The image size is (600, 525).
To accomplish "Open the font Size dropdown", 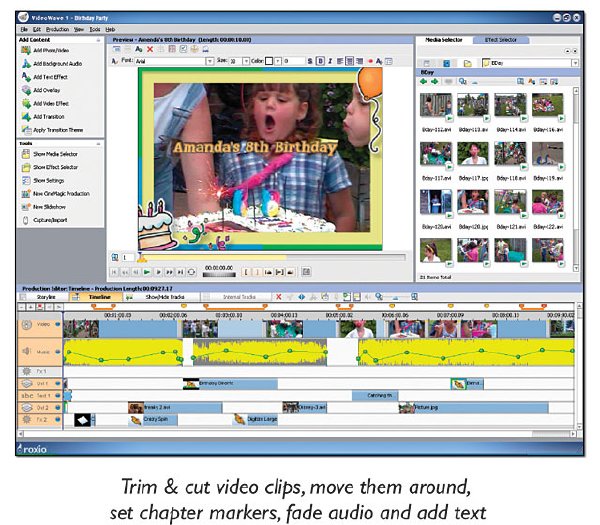I will click(246, 61).
